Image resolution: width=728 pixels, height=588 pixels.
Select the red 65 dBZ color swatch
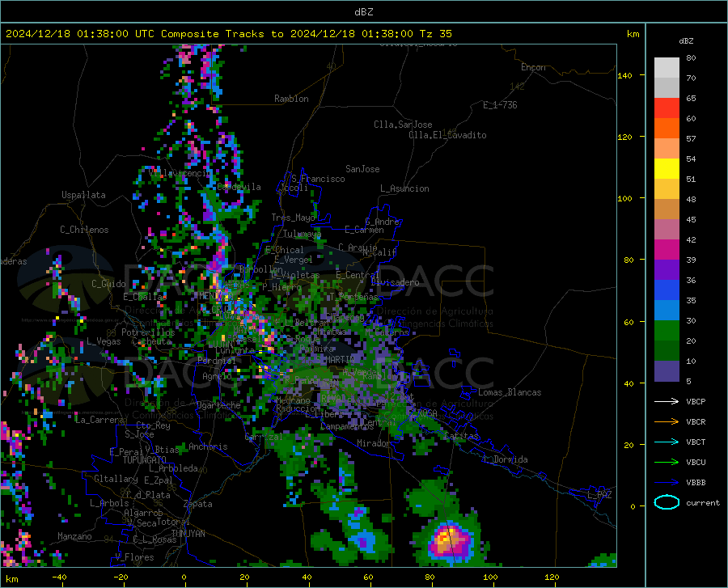tap(667, 108)
